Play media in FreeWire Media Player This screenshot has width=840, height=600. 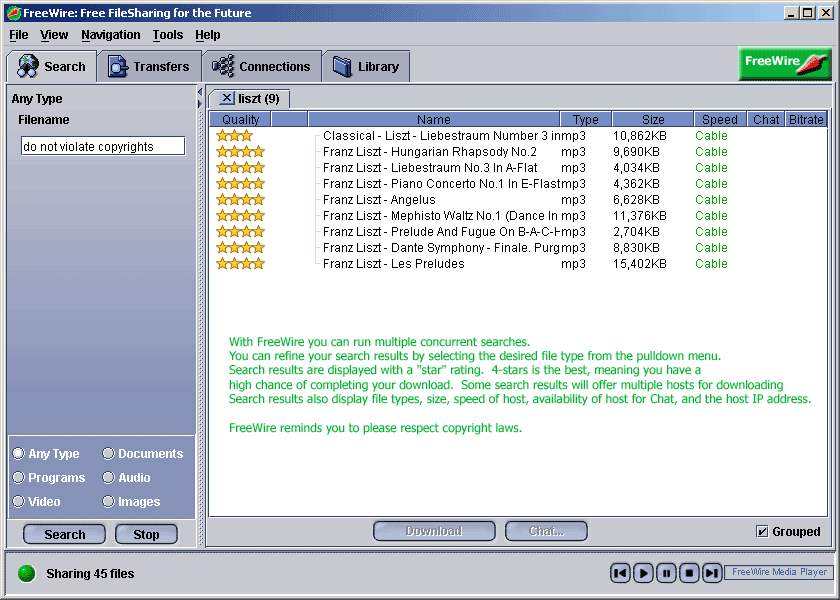[643, 573]
